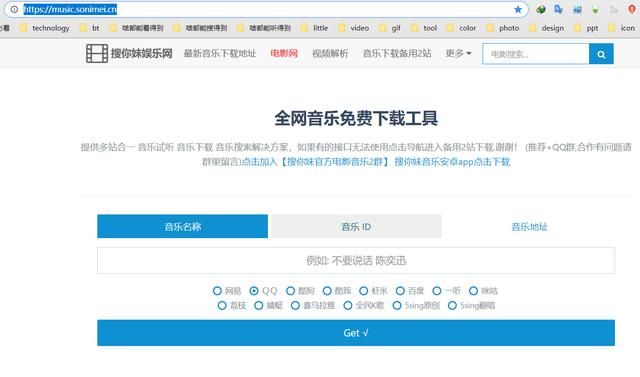Switch to the 音乐名称 tab
Viewport: 640px width, 377px height.
tap(182, 226)
